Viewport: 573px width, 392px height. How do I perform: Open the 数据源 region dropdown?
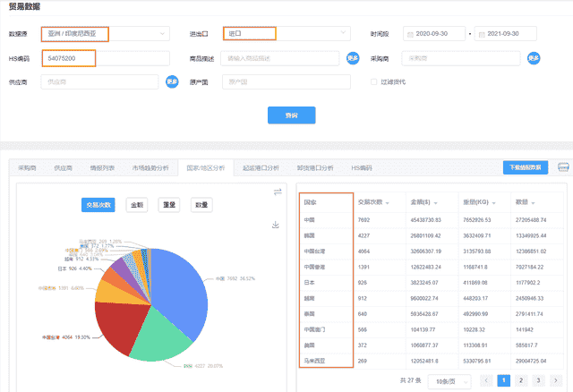(106, 34)
